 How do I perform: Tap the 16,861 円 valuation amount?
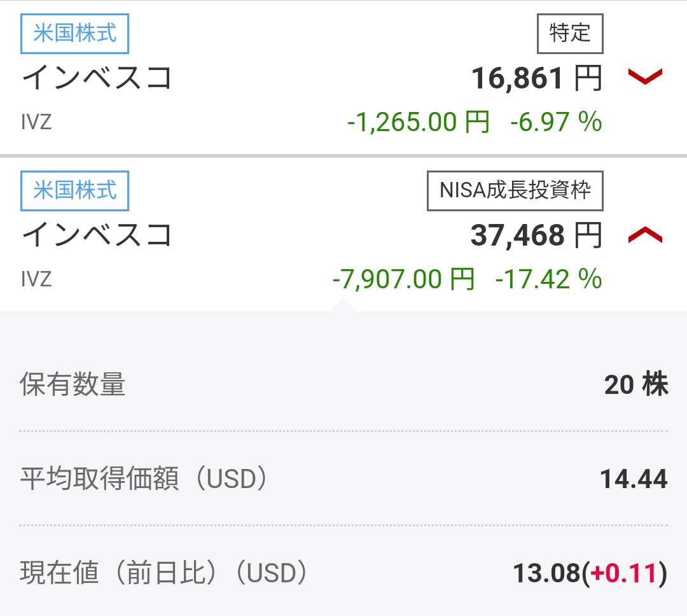point(537,78)
